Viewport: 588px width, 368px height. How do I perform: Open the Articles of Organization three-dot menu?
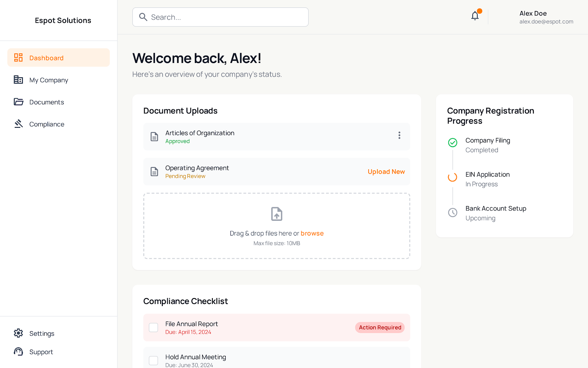[x=399, y=135]
